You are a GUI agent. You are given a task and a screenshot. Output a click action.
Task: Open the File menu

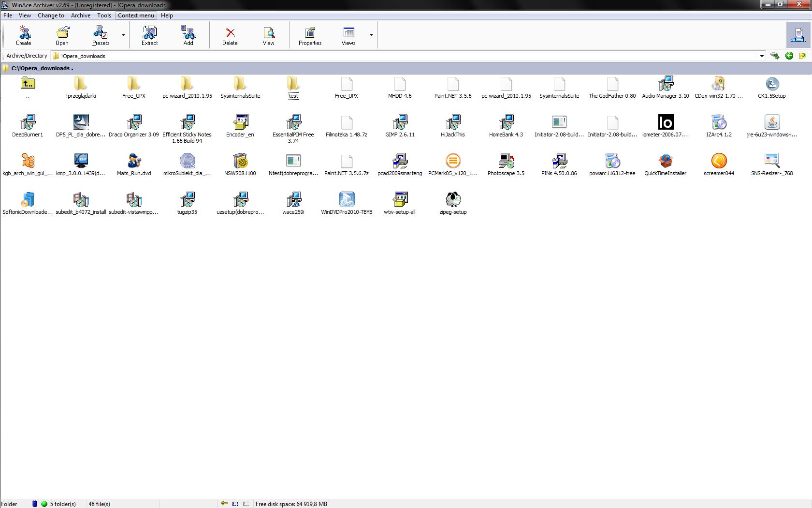coord(8,15)
